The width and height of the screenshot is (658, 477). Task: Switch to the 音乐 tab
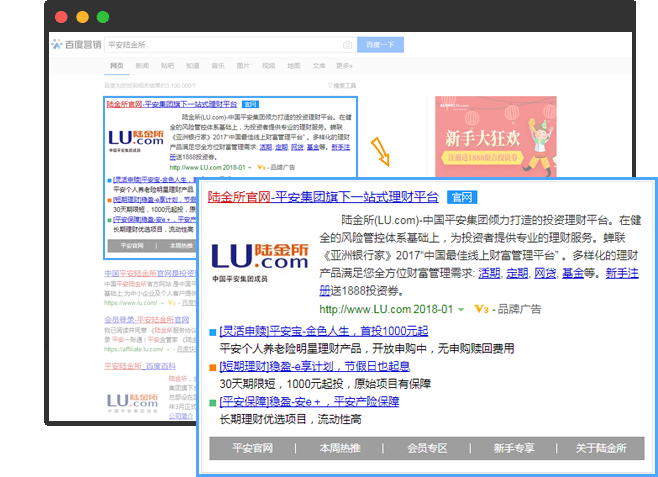218,65
